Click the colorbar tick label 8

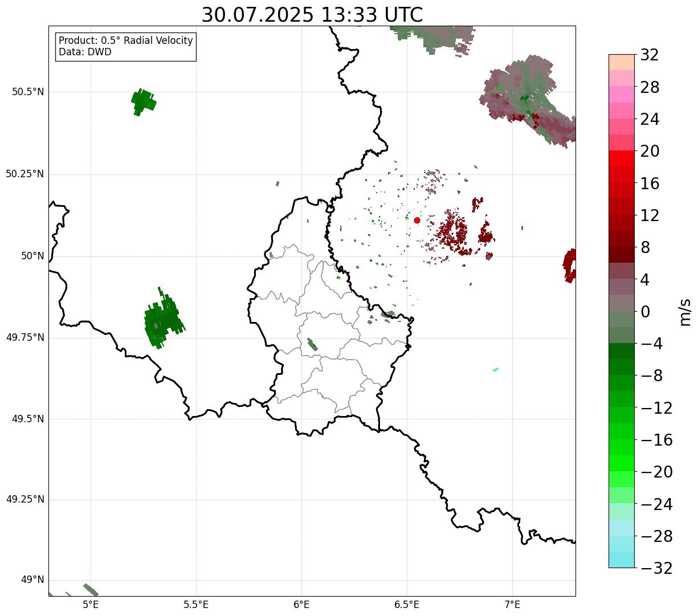point(645,248)
